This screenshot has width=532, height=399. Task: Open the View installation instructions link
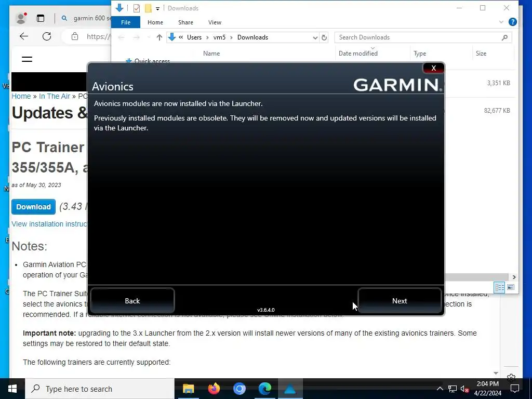[x=49, y=224]
